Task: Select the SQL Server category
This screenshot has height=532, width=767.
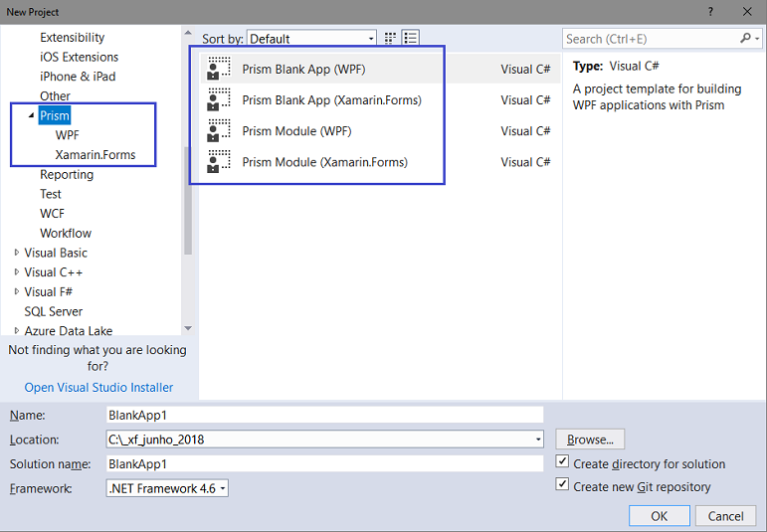Action: (54, 311)
